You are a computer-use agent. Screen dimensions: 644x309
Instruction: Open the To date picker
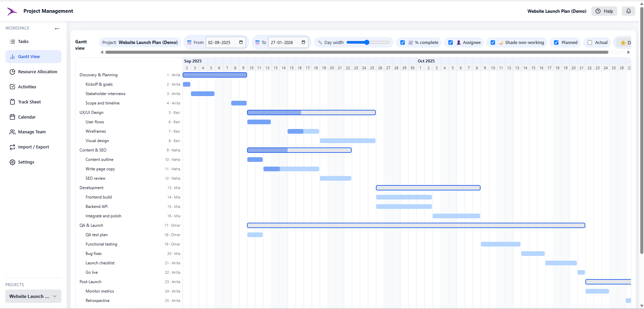coord(303,42)
